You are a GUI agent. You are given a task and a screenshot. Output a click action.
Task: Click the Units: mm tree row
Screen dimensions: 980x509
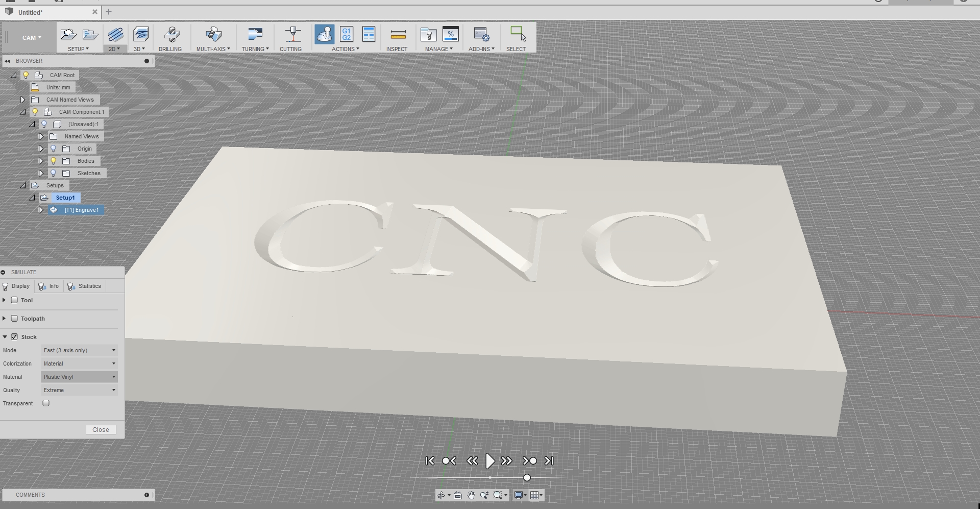coord(52,87)
